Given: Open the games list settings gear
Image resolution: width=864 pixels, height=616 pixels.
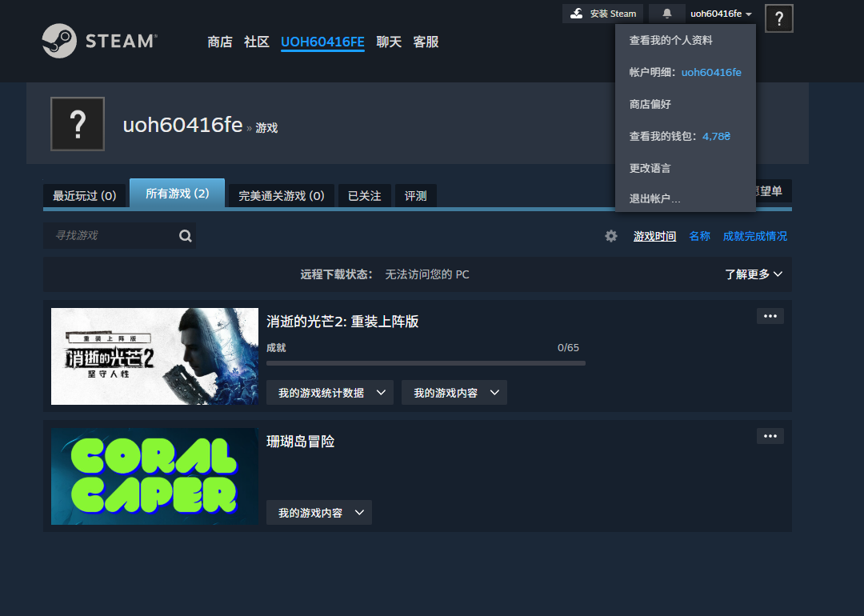Looking at the screenshot, I should (611, 236).
